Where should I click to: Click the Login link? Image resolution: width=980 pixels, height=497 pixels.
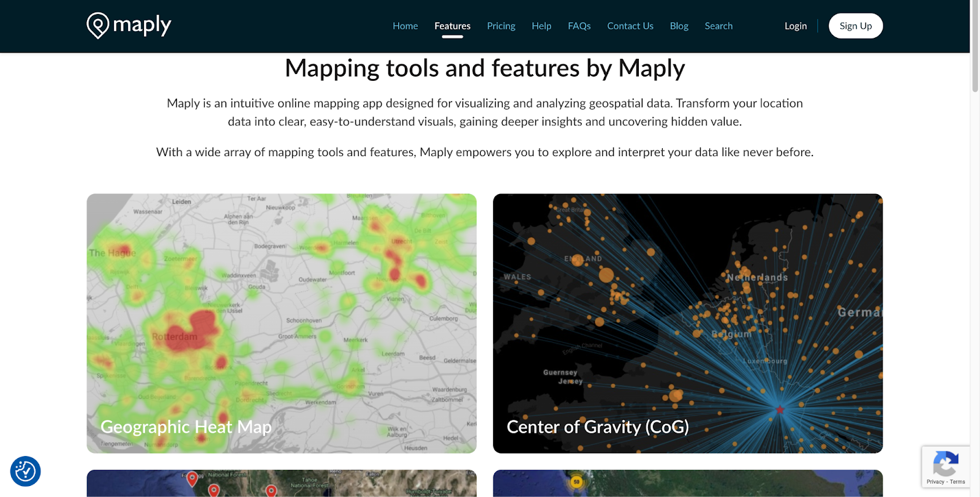796,26
